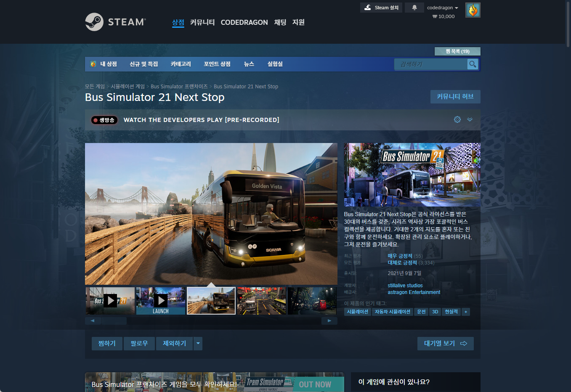Click the 제외하기 ignore button

click(x=175, y=344)
